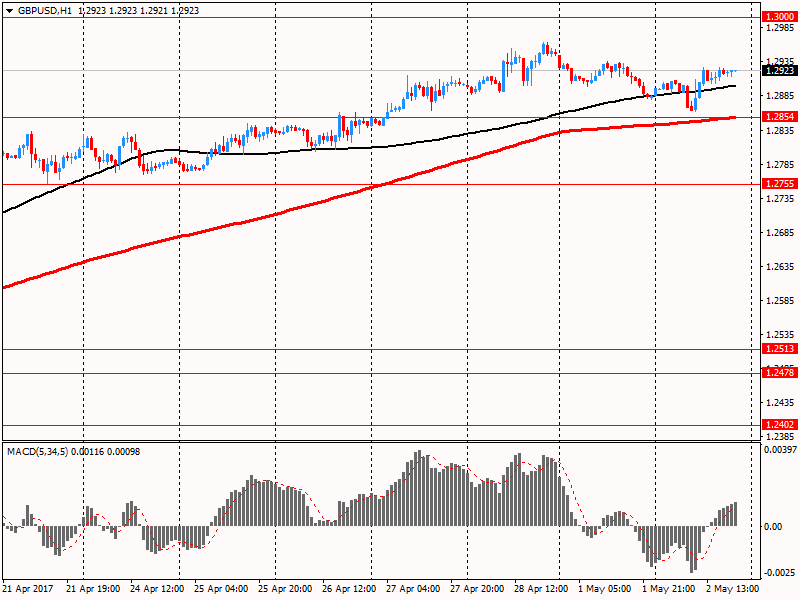
Task: Select the MACD scale value -0.0025
Action: (x=780, y=572)
